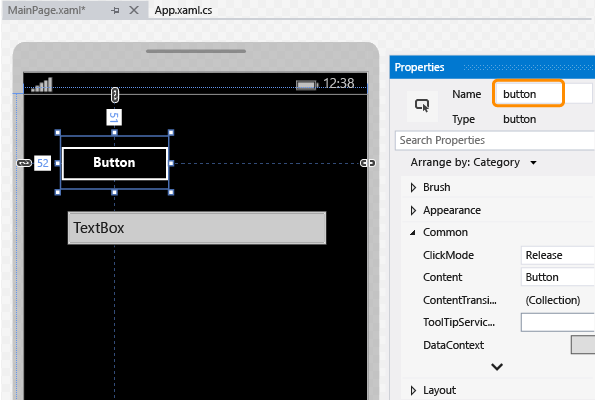Click the Search Properties box

pyautogui.click(x=494, y=140)
